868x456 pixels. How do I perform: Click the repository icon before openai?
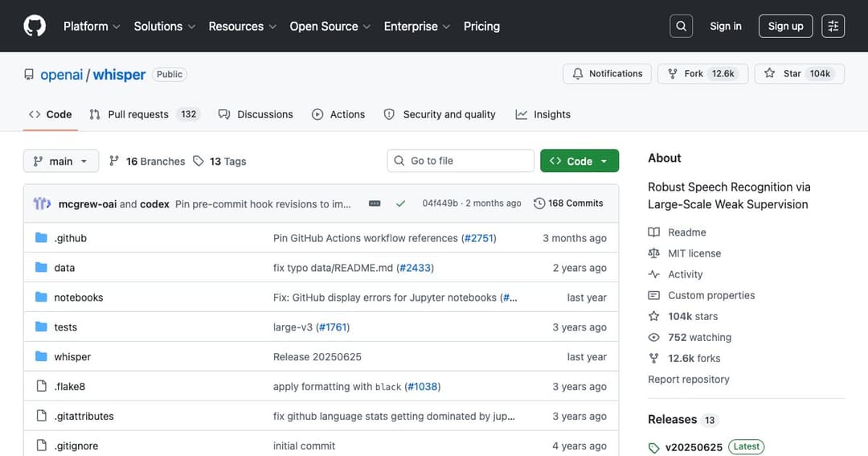29,74
